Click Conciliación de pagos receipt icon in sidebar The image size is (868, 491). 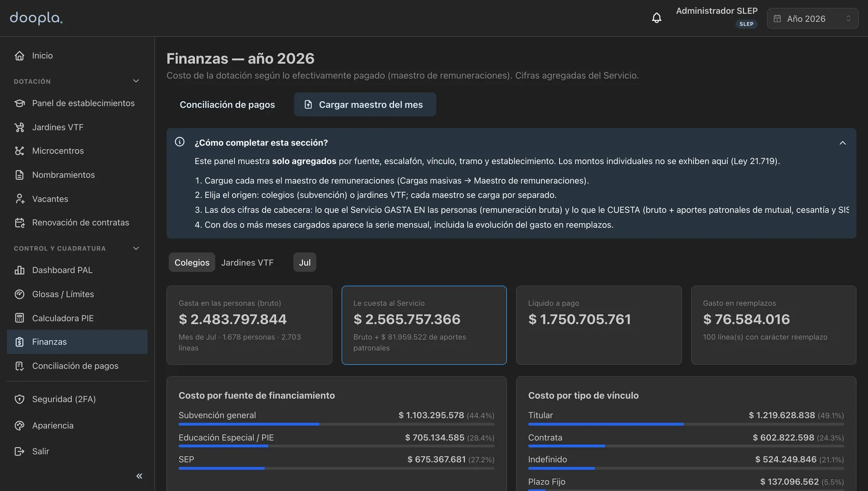point(19,366)
